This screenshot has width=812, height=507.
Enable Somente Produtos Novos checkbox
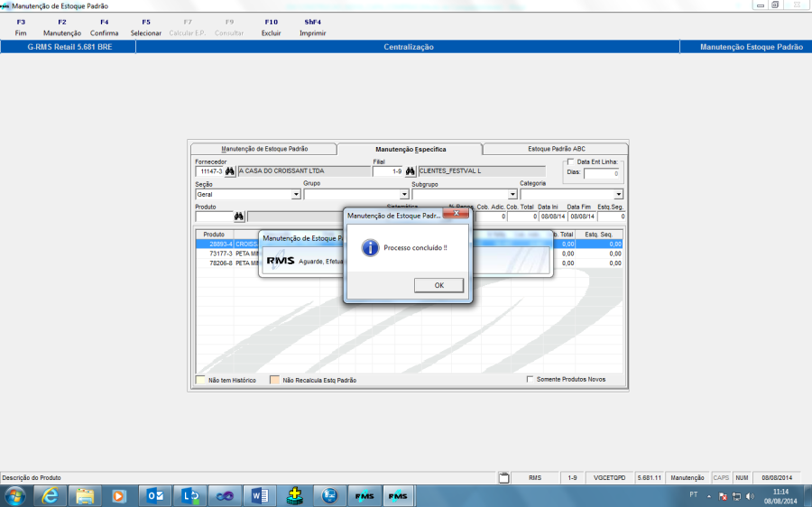click(530, 379)
